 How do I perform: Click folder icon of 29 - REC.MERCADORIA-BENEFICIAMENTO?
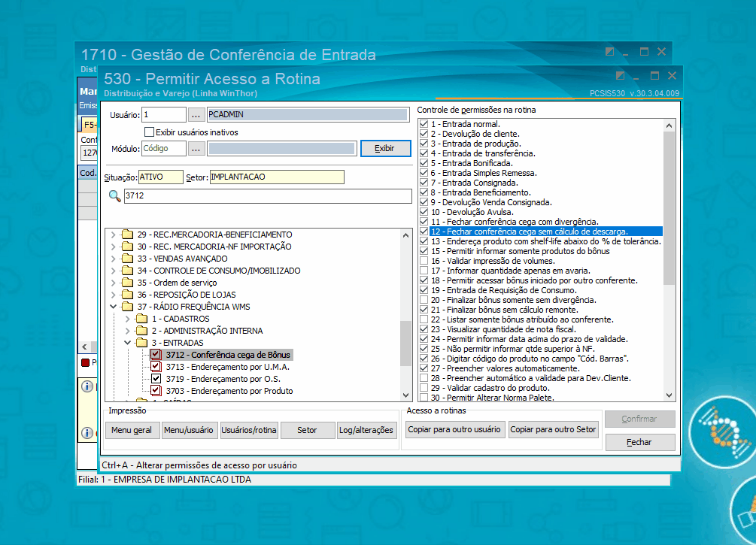click(x=127, y=235)
